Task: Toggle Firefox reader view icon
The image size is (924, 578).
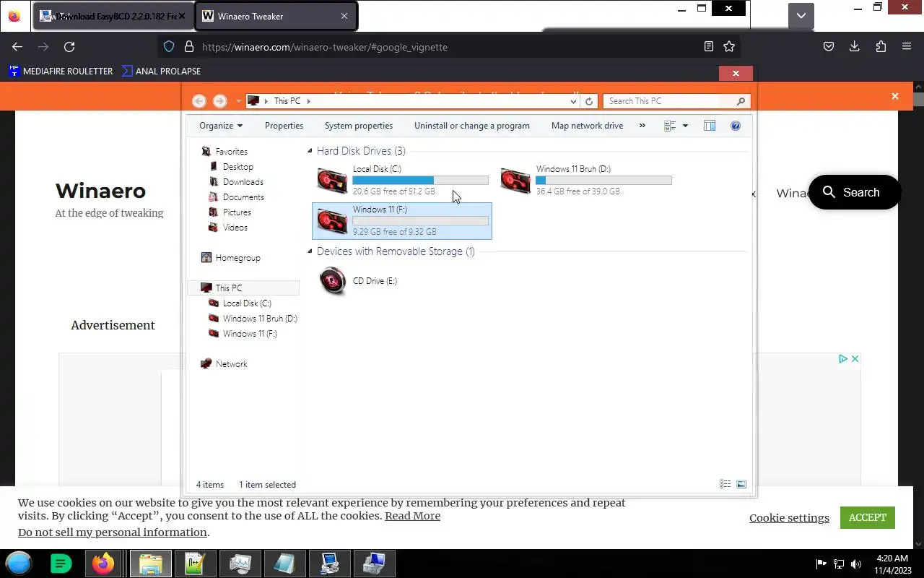Action: (x=709, y=46)
